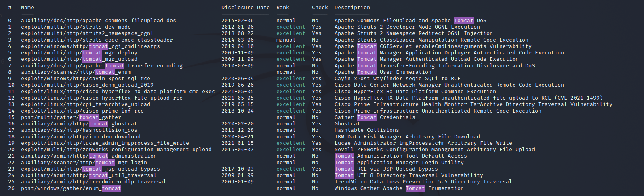
Task: Click the description 'Tomcat RCE via JSP Upload Bypass'
Action: pos(386,169)
